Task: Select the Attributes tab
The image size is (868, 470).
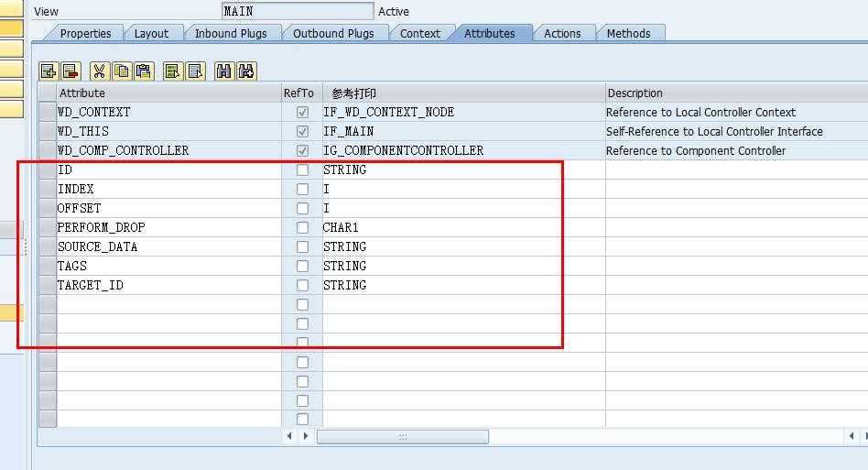Action: (489, 33)
